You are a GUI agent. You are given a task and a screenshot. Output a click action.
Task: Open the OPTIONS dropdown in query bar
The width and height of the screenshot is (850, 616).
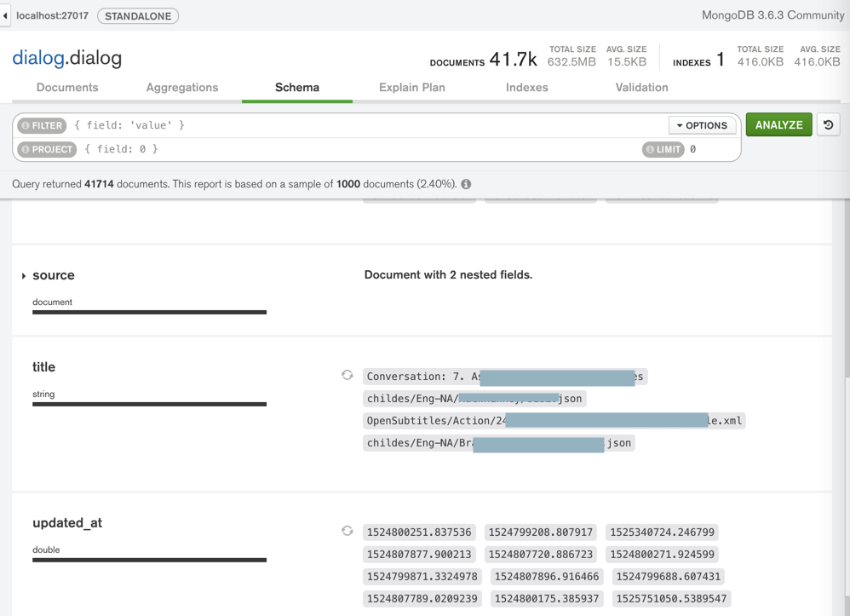point(702,125)
